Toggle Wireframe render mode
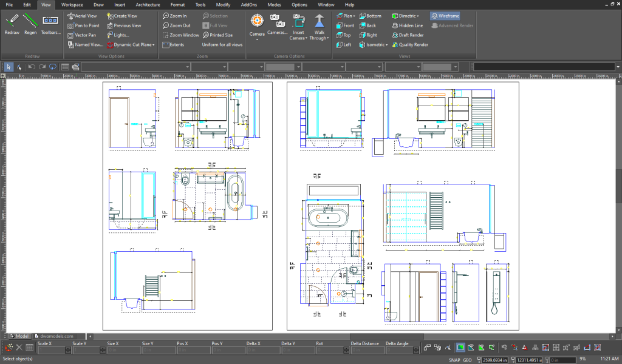This screenshot has height=364, width=622. [445, 16]
